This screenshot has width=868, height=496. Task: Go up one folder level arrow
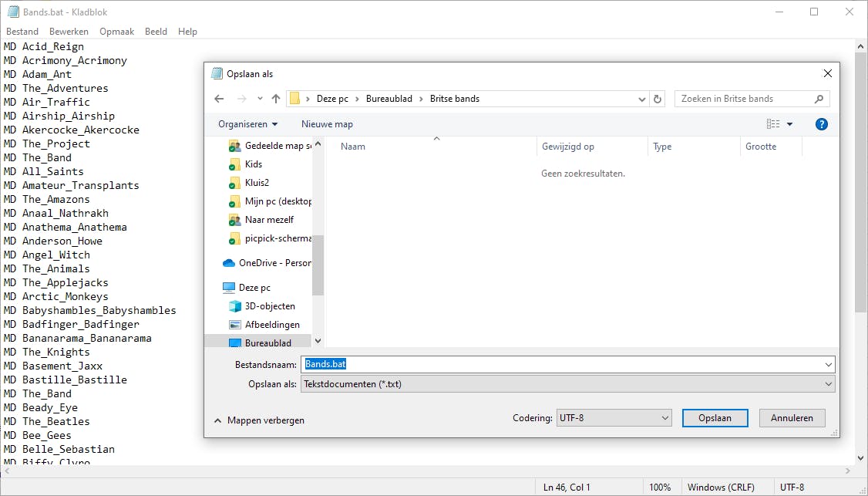point(276,99)
